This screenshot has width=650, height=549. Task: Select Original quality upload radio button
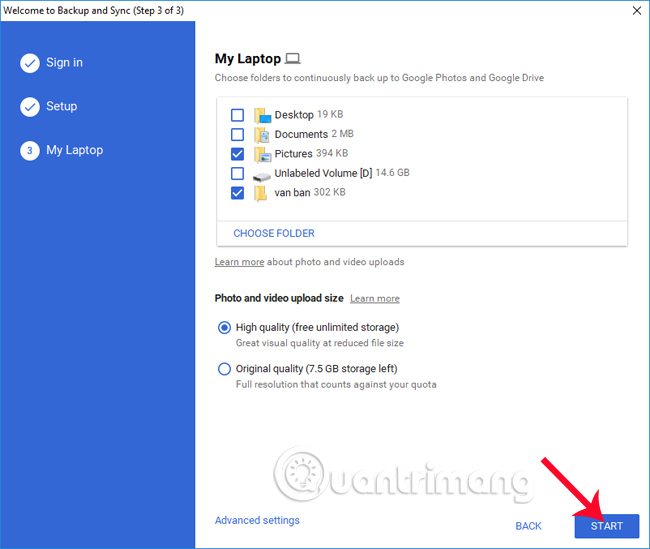pos(224,369)
